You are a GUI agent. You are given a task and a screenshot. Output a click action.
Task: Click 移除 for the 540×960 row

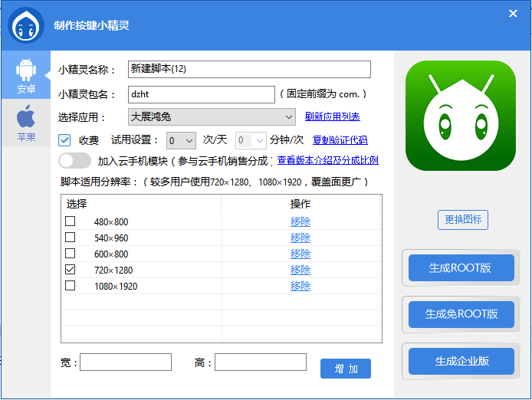click(x=300, y=238)
